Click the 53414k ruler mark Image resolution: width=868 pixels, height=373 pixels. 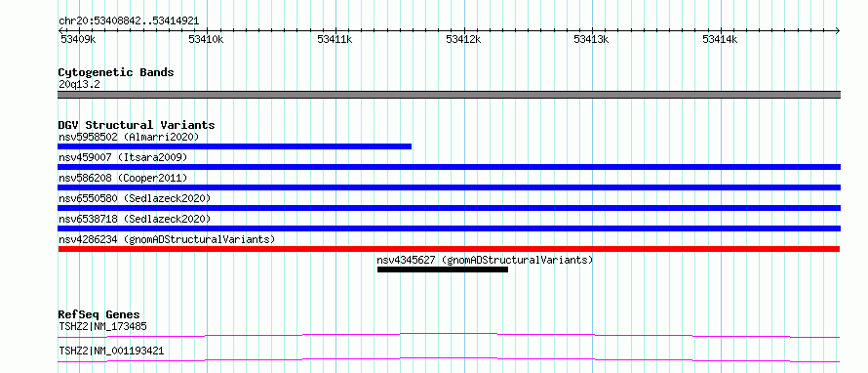pyautogui.click(x=720, y=39)
